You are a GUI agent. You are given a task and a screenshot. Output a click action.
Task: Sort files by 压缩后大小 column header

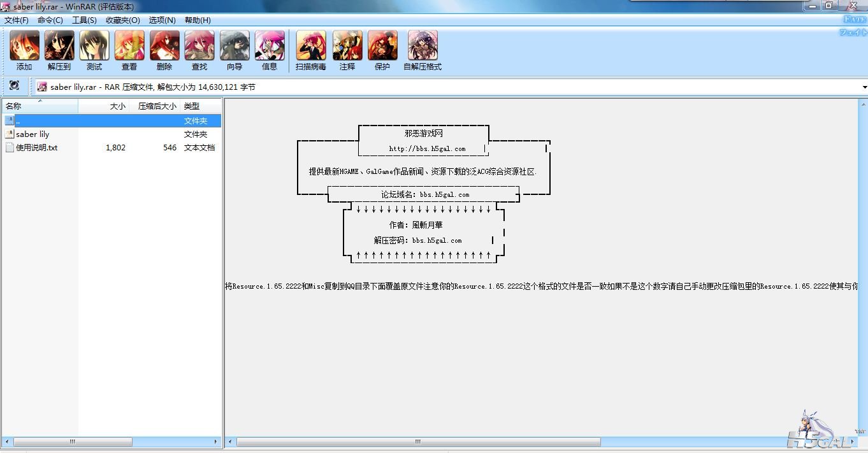156,106
